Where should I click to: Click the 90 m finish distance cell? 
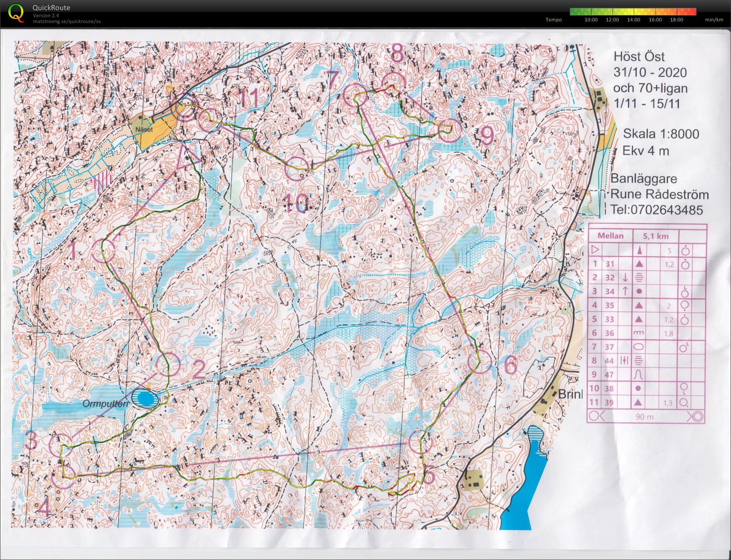point(645,416)
